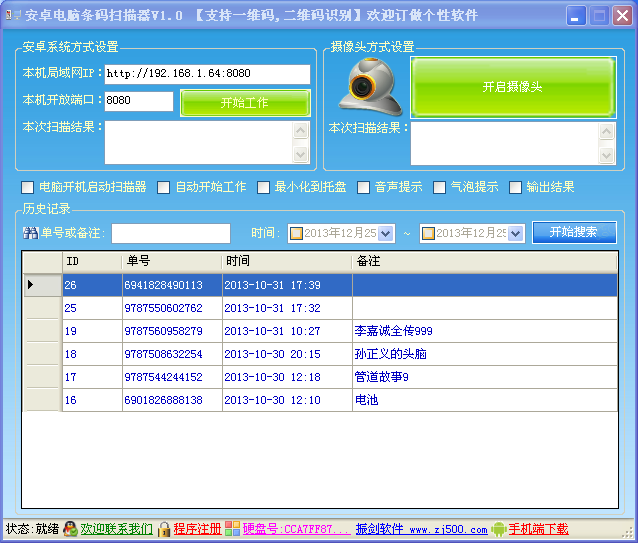Enable 最小化到托盘 checkbox
This screenshot has width=638, height=543.
pyautogui.click(x=263, y=188)
